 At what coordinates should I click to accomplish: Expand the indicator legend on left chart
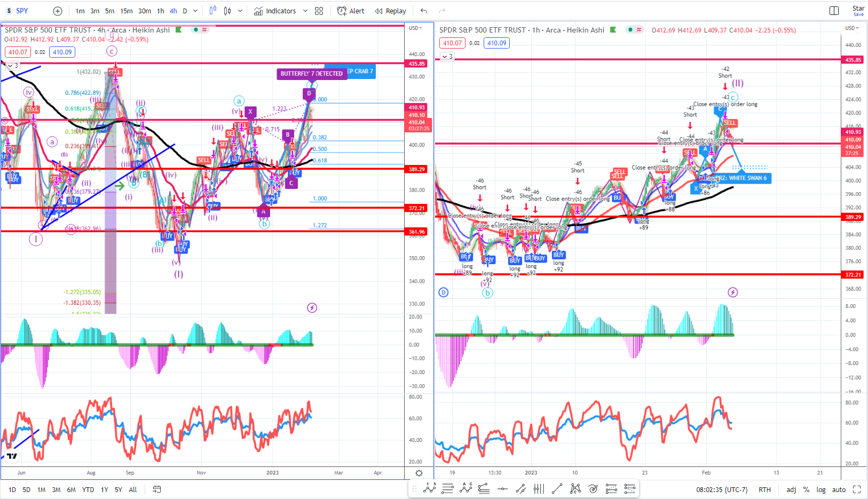tap(13, 66)
